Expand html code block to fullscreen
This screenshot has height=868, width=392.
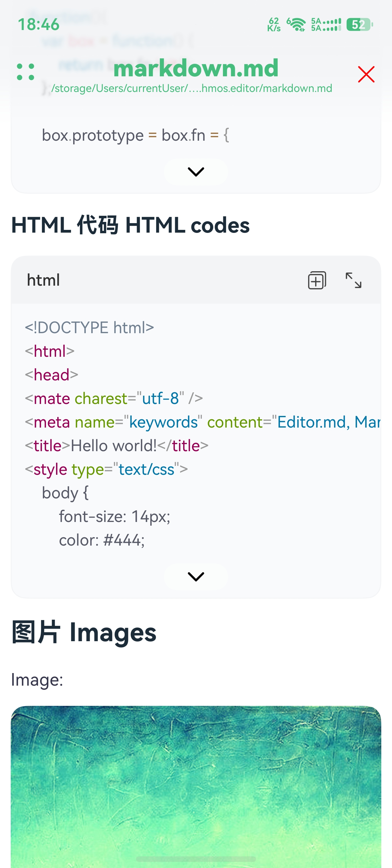point(354,280)
